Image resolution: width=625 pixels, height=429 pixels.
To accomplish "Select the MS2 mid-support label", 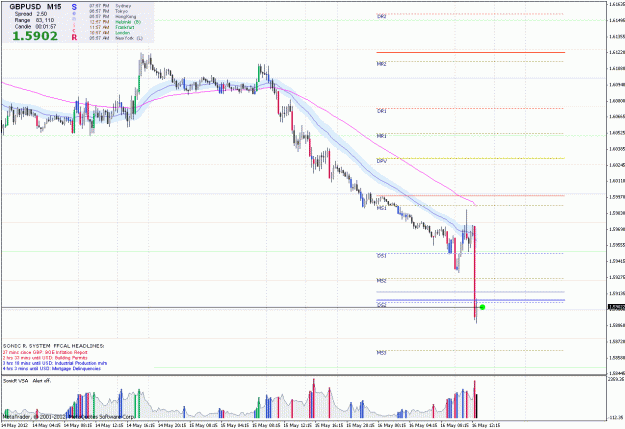I will (x=381, y=281).
